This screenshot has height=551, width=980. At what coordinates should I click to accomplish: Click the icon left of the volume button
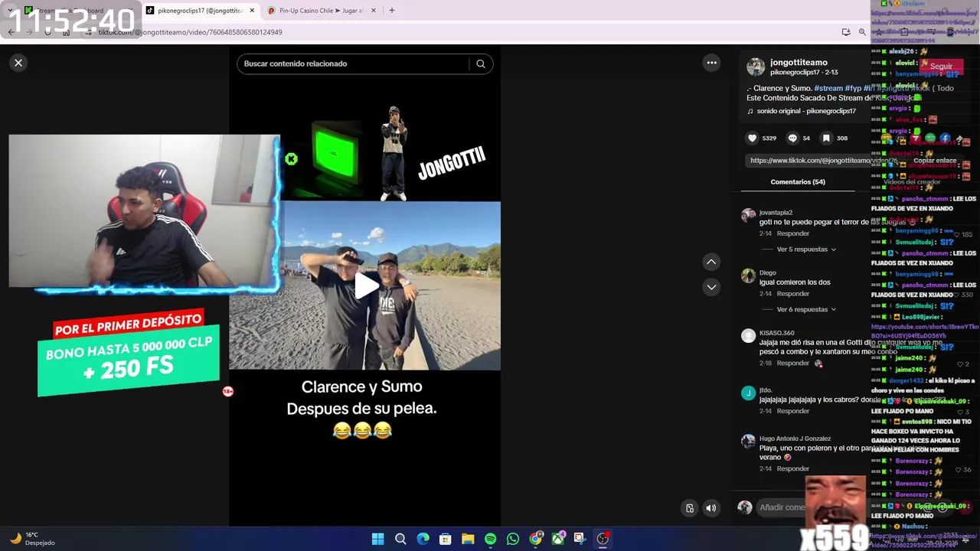[x=690, y=508]
